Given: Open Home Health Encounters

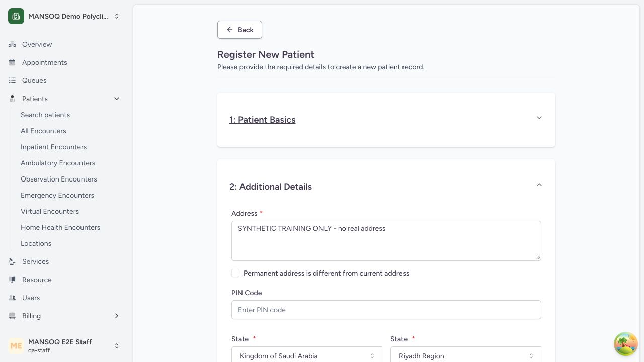Looking at the screenshot, I should [x=60, y=227].
